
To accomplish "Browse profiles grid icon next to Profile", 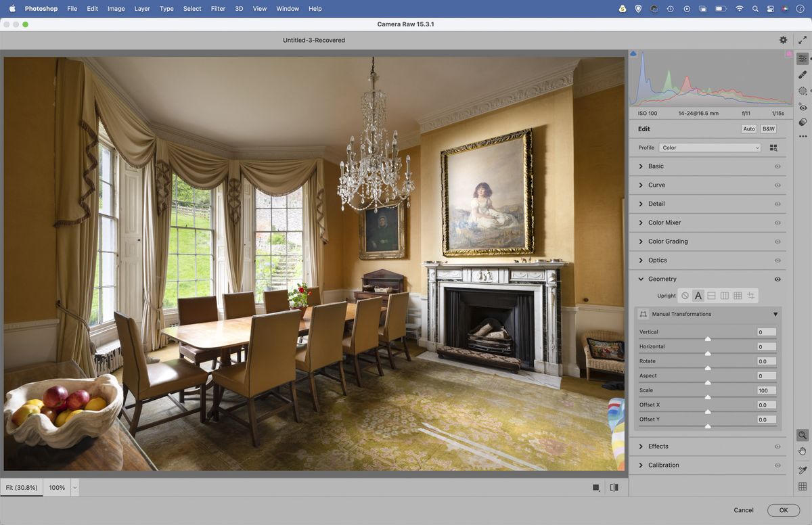I will pyautogui.click(x=773, y=147).
